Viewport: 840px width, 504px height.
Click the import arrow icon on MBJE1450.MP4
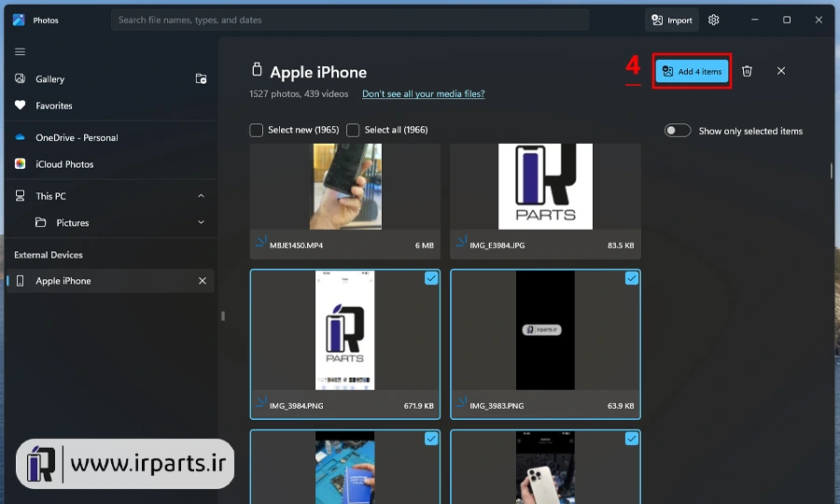click(x=260, y=242)
